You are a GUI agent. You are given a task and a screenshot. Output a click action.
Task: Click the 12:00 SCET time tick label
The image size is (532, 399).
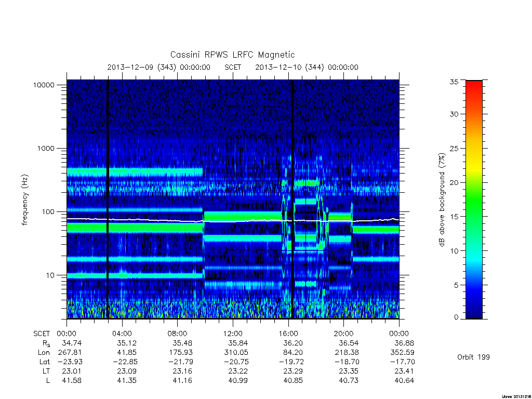tap(232, 334)
